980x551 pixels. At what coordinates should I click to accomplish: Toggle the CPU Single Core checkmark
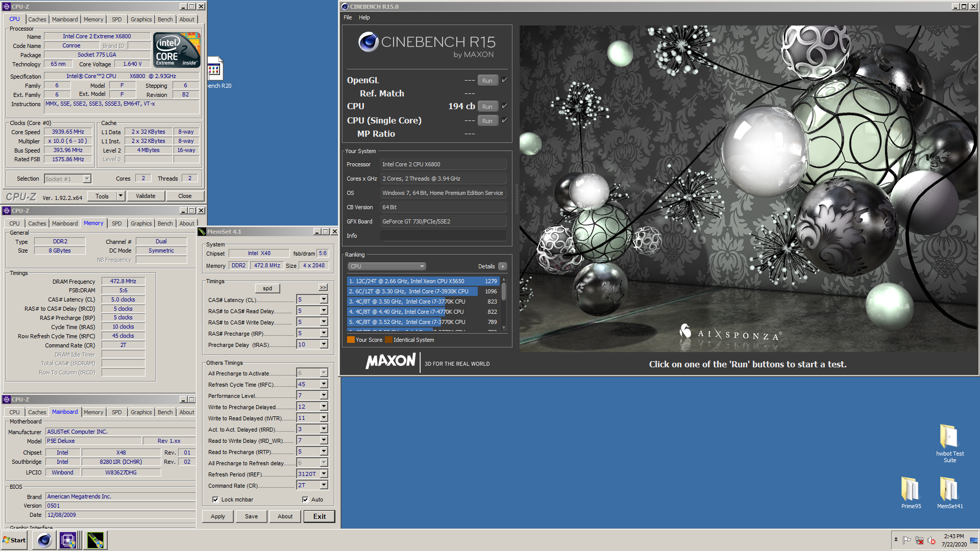(x=504, y=120)
